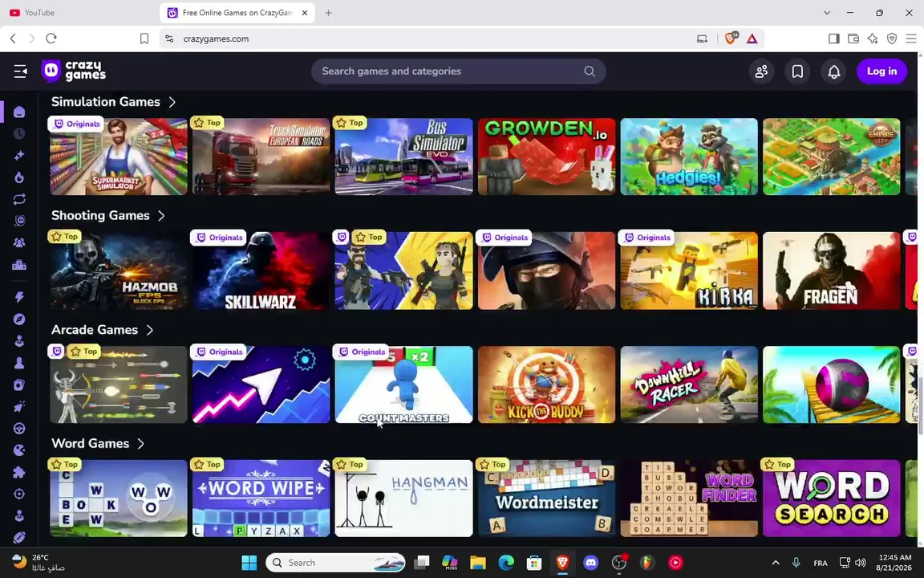Open action lightning bolt category
Image resolution: width=924 pixels, height=578 pixels.
[x=19, y=297]
